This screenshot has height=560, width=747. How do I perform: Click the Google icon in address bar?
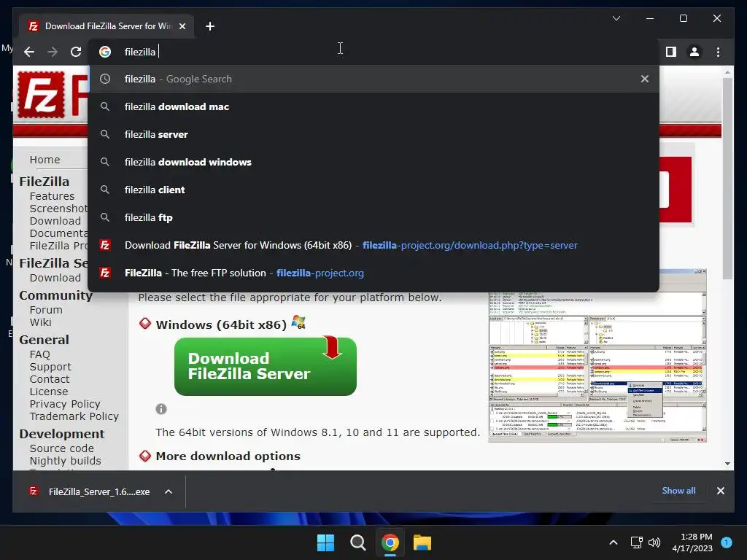[105, 52]
